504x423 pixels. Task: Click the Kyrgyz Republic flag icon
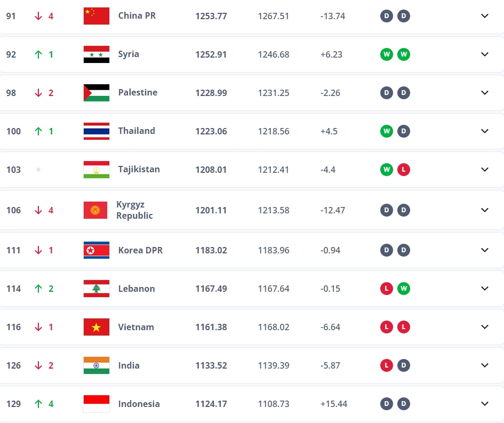(95, 210)
